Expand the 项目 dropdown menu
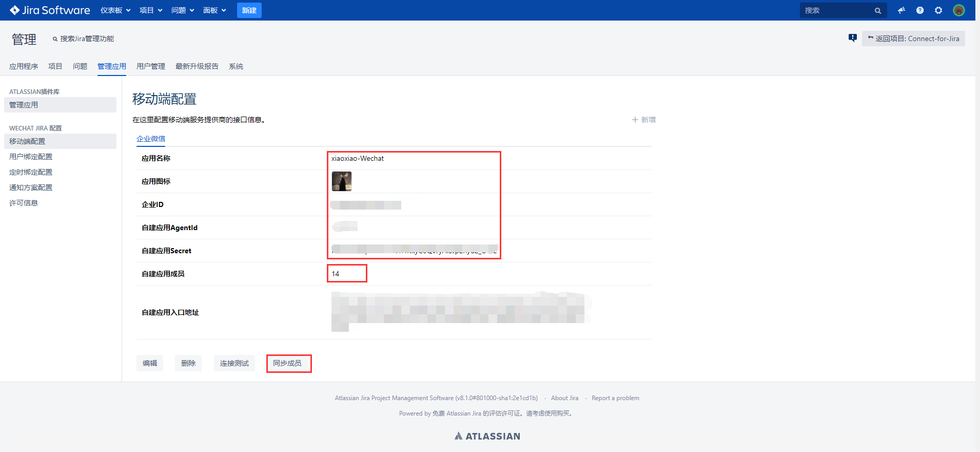 151,10
